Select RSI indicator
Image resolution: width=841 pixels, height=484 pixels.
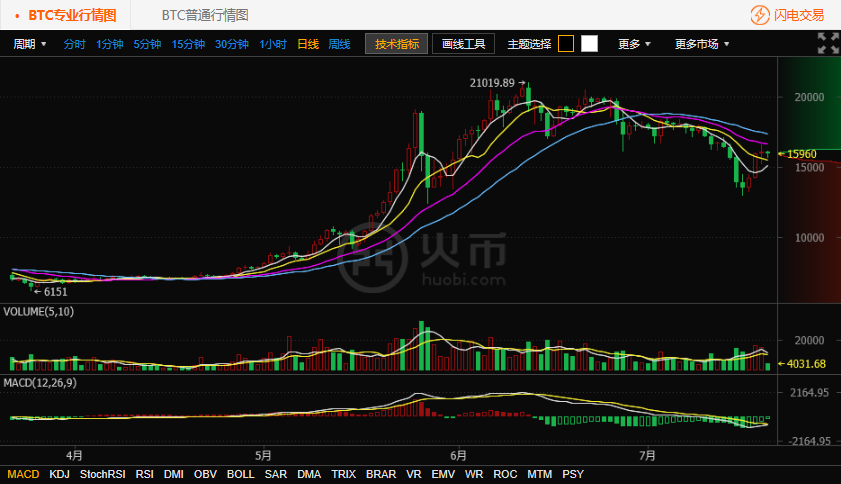[144, 474]
